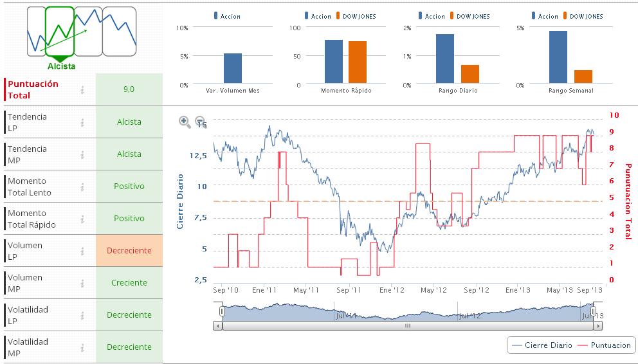Click info icon beside Volumen LP
Viewport: 638px width, 364px height.
(82, 251)
